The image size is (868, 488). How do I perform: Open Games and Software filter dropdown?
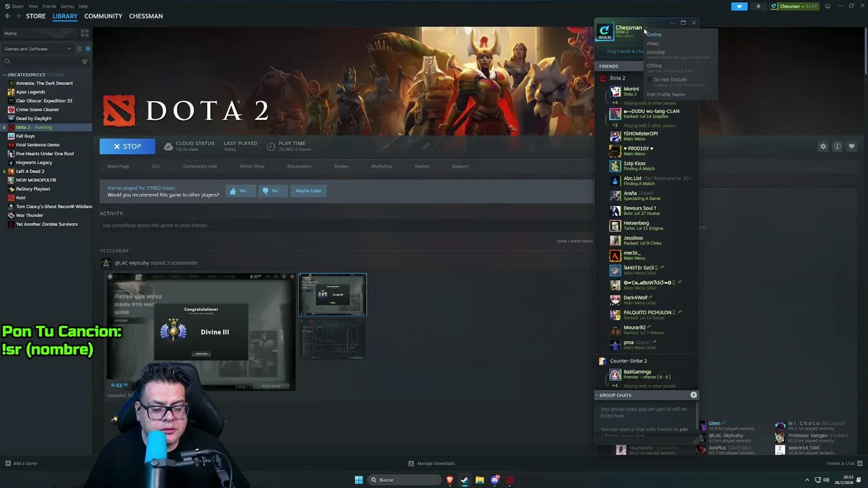point(37,49)
